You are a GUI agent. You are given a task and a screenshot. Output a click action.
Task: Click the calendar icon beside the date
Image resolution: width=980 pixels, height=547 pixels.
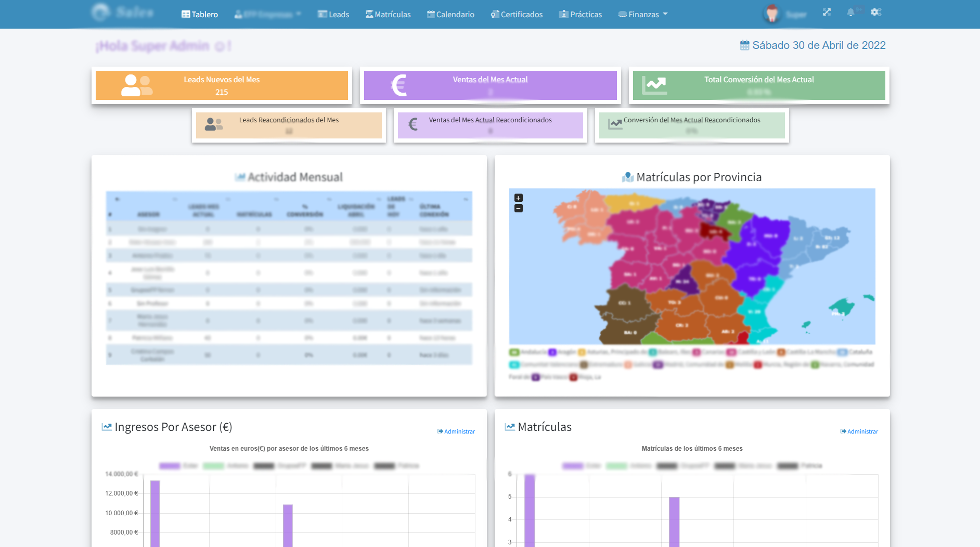(744, 45)
